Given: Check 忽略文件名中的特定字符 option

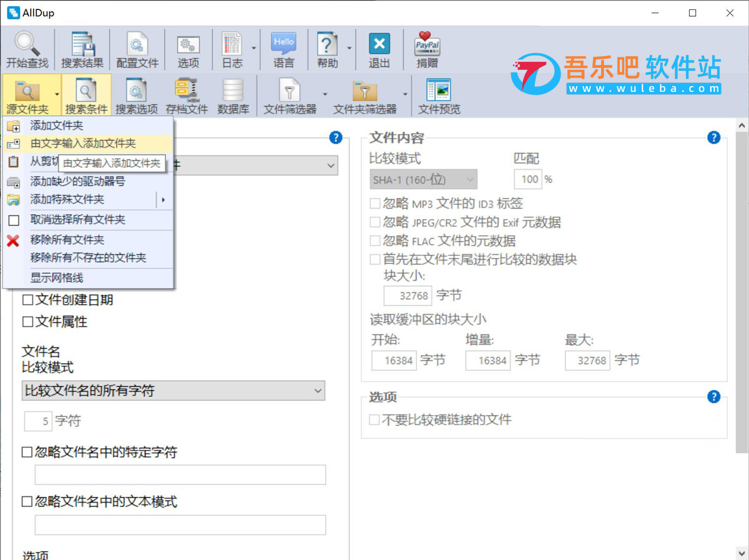Looking at the screenshot, I should point(28,453).
